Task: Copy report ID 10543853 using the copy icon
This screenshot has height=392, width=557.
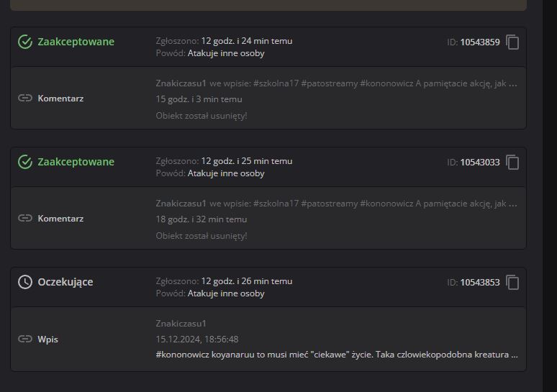Action: [512, 283]
